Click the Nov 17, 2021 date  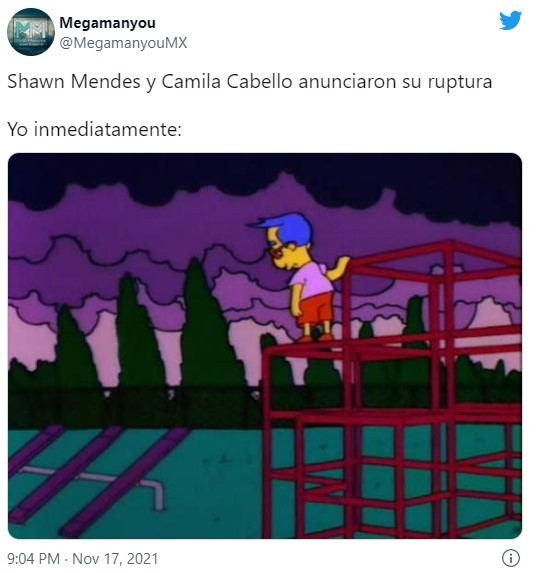(115, 559)
